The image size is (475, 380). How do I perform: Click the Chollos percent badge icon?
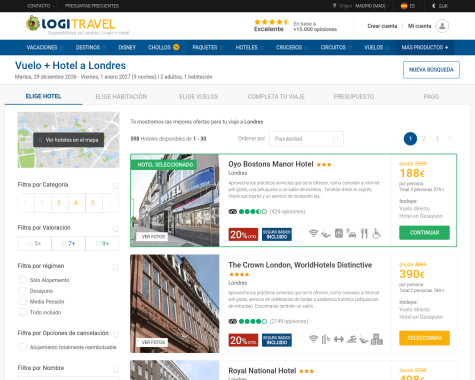pos(176,47)
